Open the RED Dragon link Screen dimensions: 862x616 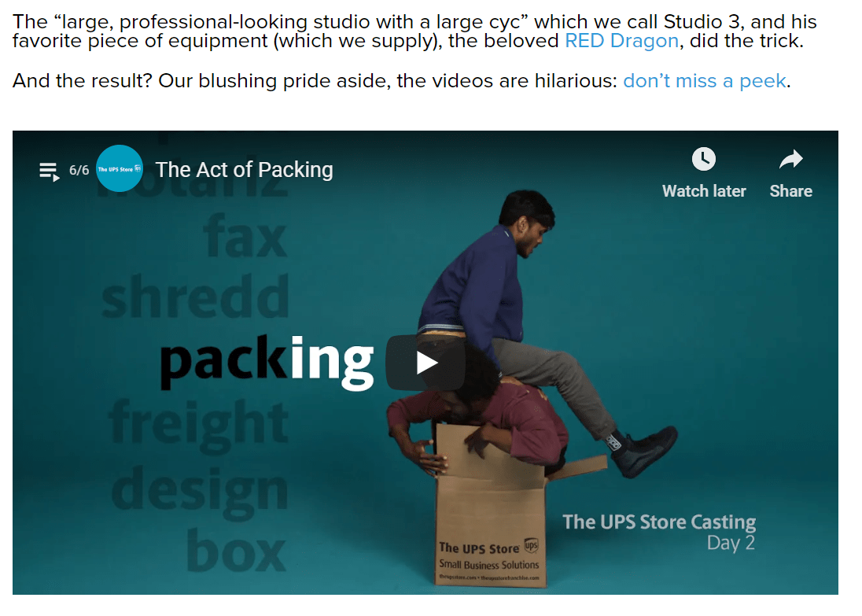[621, 41]
